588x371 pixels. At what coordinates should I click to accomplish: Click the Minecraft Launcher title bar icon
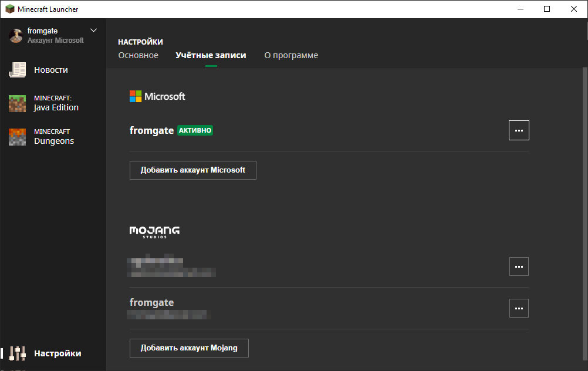[x=10, y=9]
